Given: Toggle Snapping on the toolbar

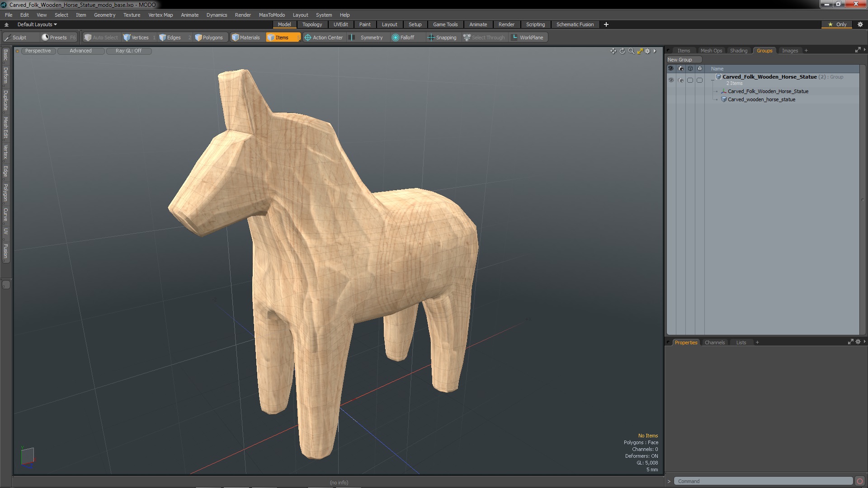Looking at the screenshot, I should tap(443, 38).
